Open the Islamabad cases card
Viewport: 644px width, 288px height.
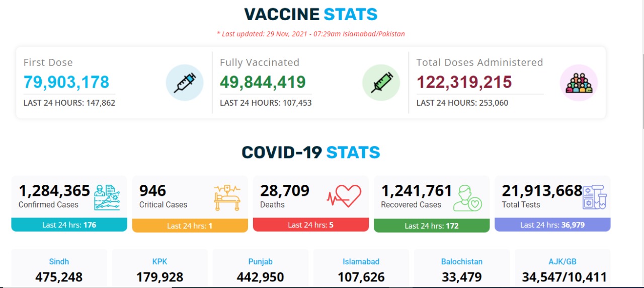[361, 268]
